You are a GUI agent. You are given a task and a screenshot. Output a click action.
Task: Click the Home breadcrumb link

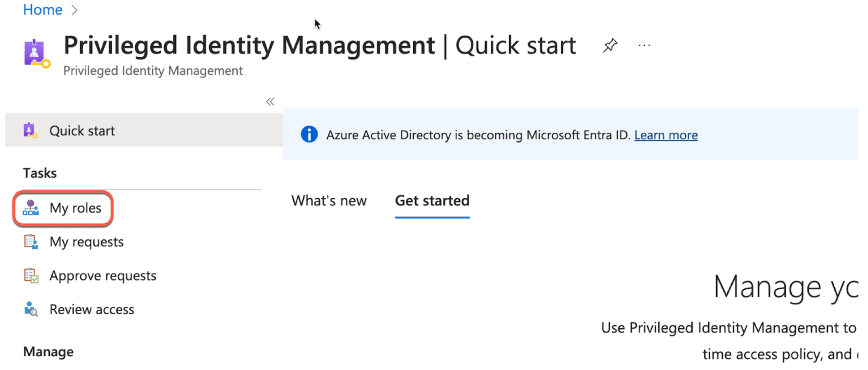[x=42, y=10]
